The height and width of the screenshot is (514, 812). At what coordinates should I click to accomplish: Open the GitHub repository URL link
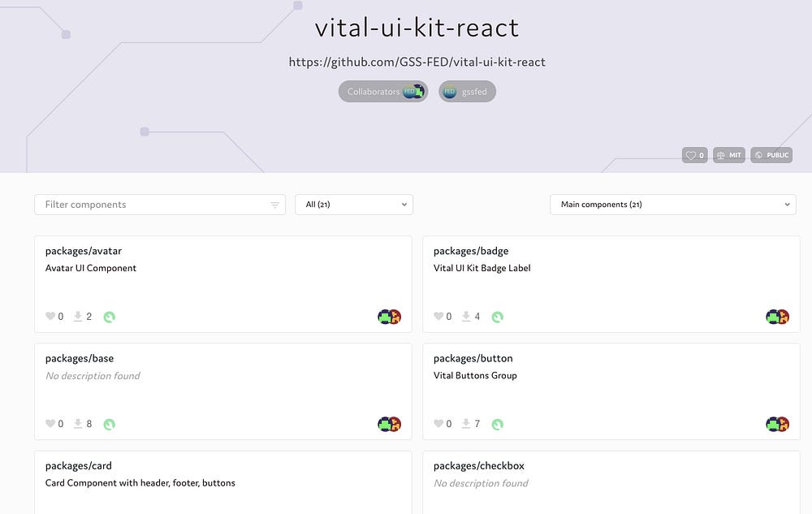tap(417, 62)
